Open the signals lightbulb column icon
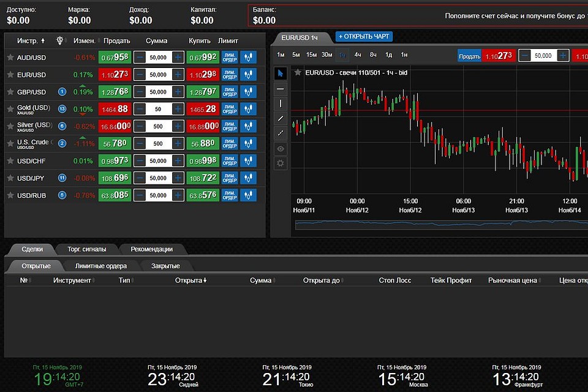 pos(59,40)
